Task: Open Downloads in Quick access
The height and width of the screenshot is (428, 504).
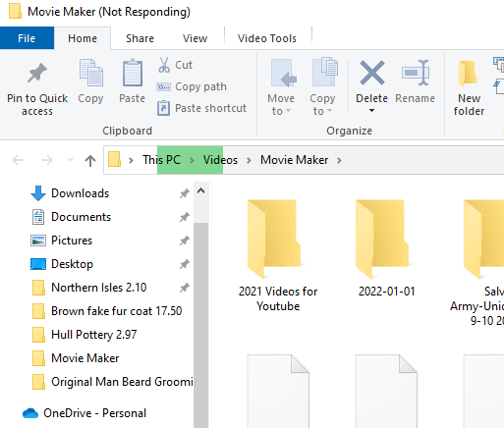Action: coord(80,193)
